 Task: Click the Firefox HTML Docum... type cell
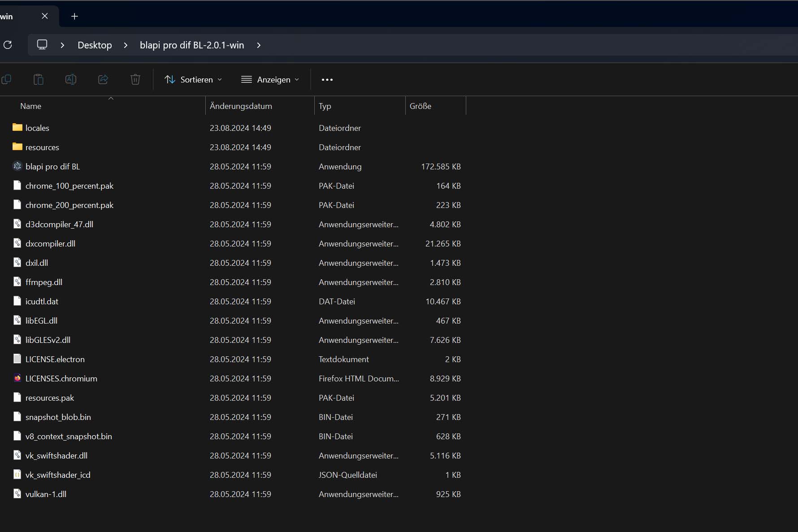pyautogui.click(x=359, y=378)
